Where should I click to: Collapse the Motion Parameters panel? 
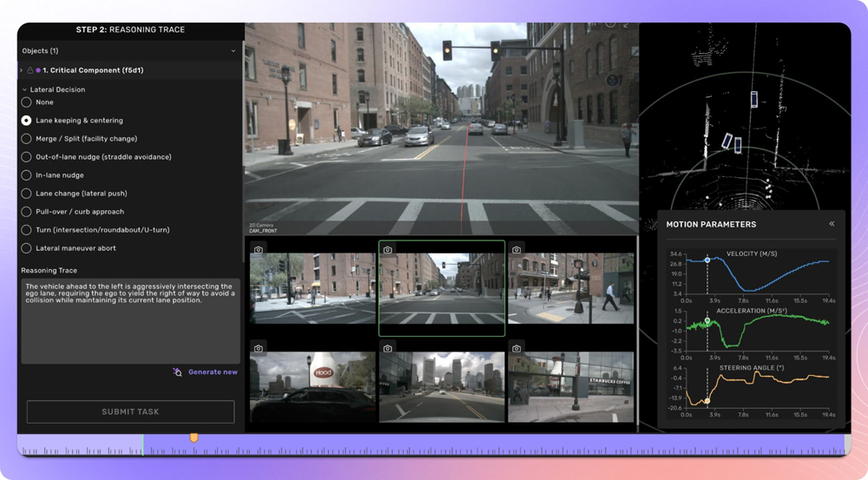click(x=832, y=224)
